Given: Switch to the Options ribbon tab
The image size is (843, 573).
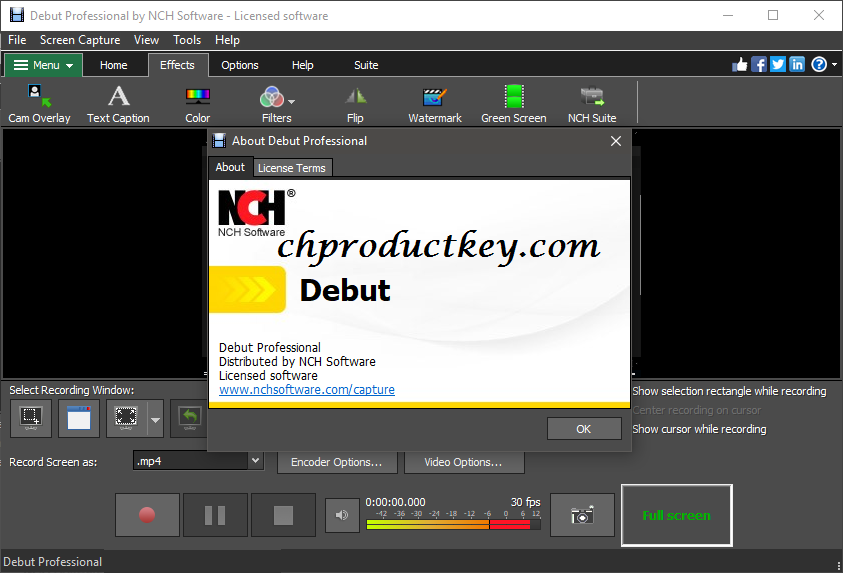Looking at the screenshot, I should tap(240, 65).
